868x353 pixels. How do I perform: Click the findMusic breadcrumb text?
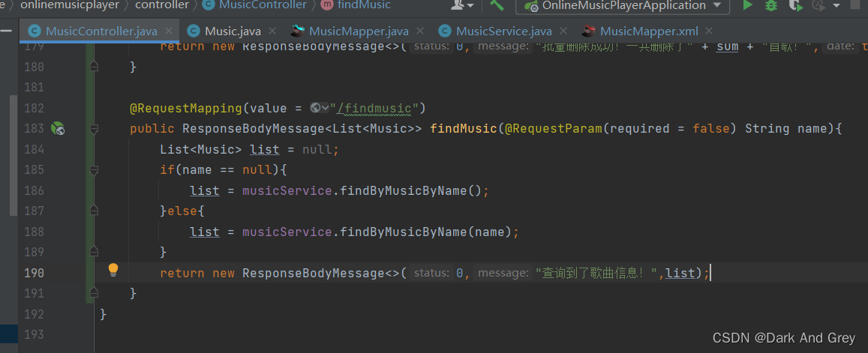(x=364, y=5)
